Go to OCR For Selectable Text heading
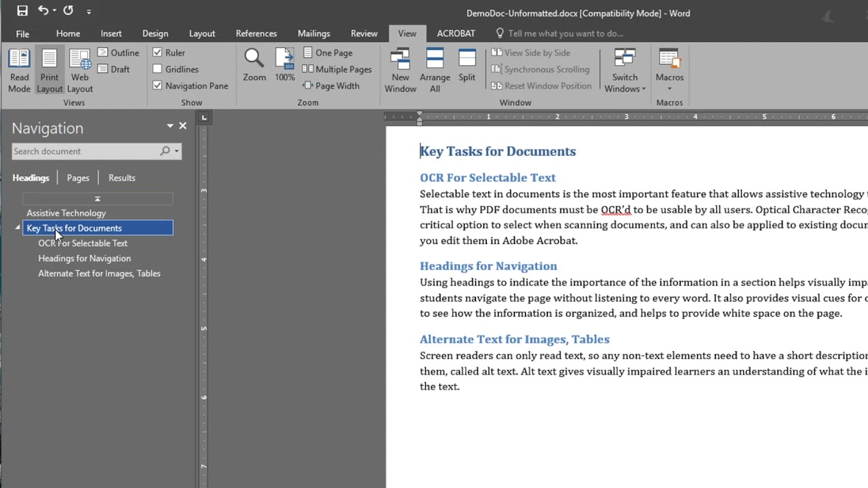Image resolution: width=868 pixels, height=488 pixels. tap(83, 243)
